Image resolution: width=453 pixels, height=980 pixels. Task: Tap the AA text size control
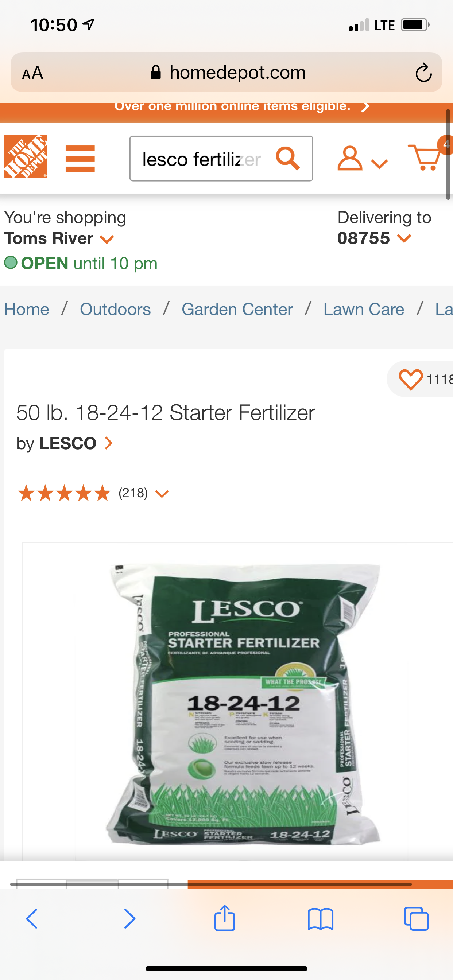click(33, 73)
